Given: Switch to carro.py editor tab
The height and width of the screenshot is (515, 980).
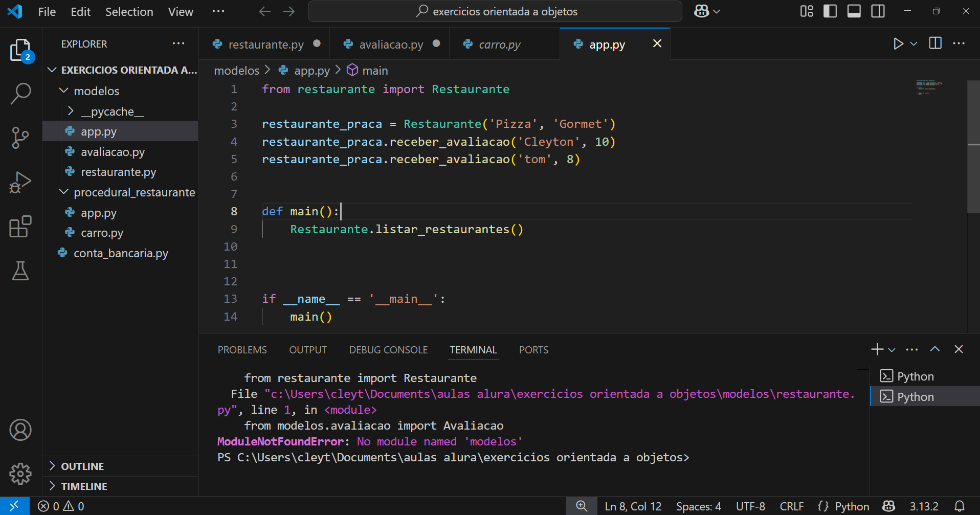Looking at the screenshot, I should 505,44.
